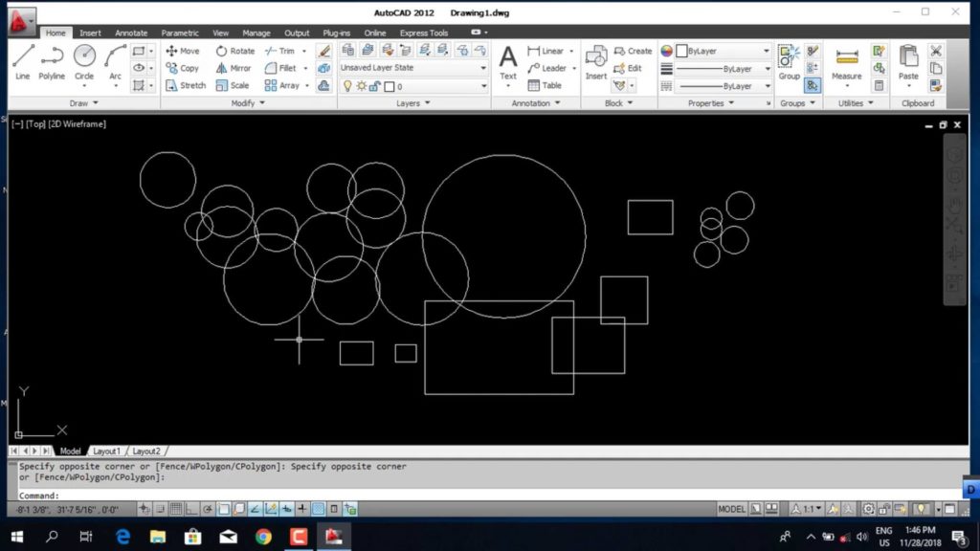
Task: Click the Fillet tool
Action: pos(280,68)
